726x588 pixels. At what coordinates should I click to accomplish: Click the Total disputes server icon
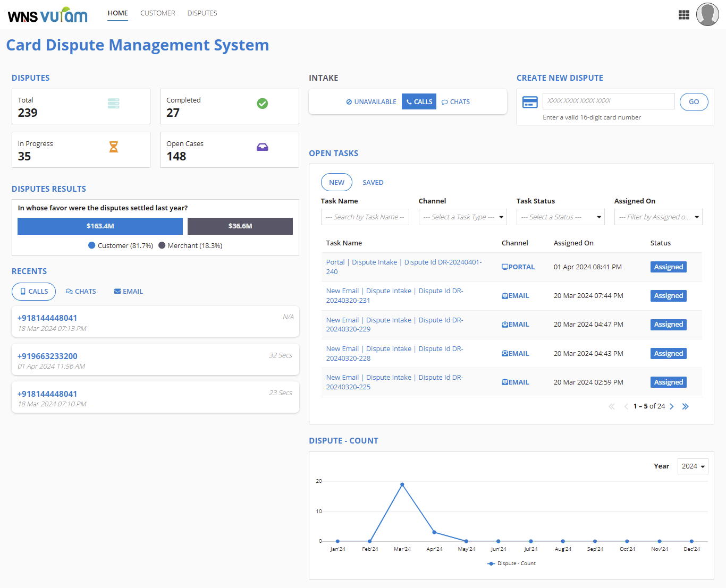tap(114, 104)
